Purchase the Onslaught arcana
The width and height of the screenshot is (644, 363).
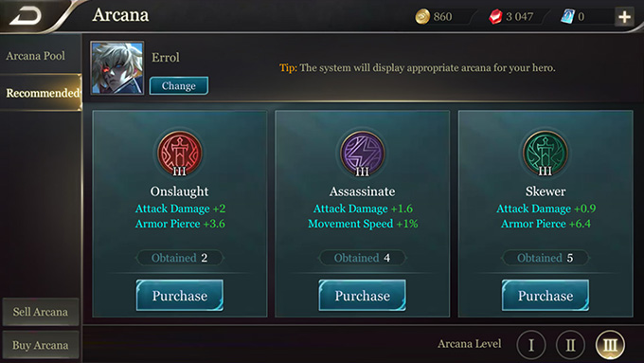pyautogui.click(x=180, y=296)
